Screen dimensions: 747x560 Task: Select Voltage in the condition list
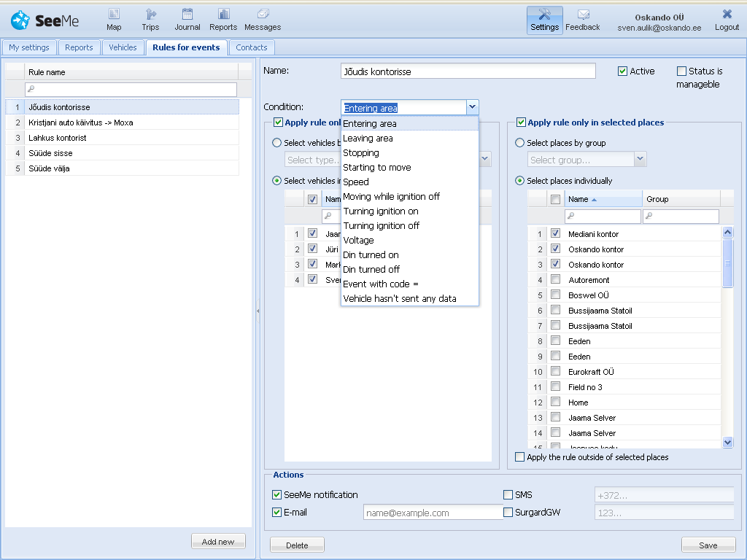(410, 241)
